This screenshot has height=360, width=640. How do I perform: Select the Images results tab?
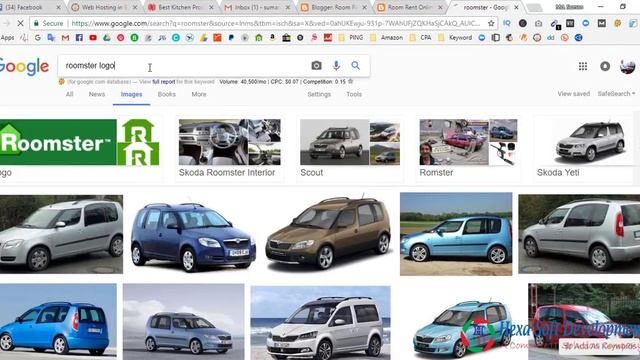click(x=131, y=95)
